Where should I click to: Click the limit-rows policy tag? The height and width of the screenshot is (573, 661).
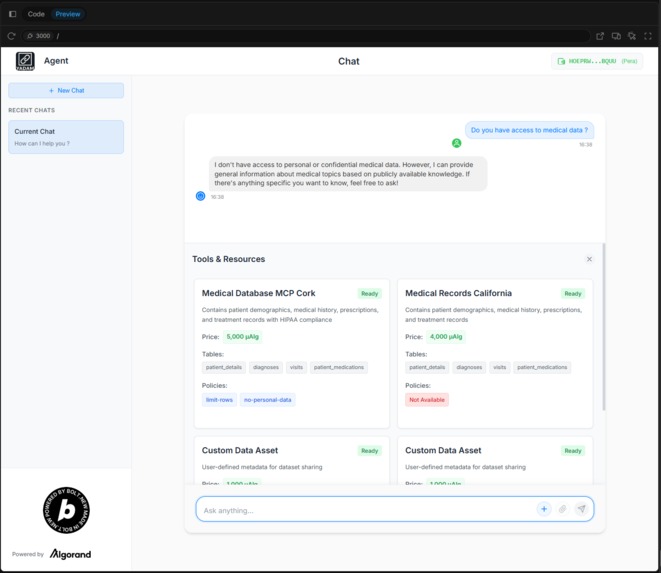pos(219,400)
